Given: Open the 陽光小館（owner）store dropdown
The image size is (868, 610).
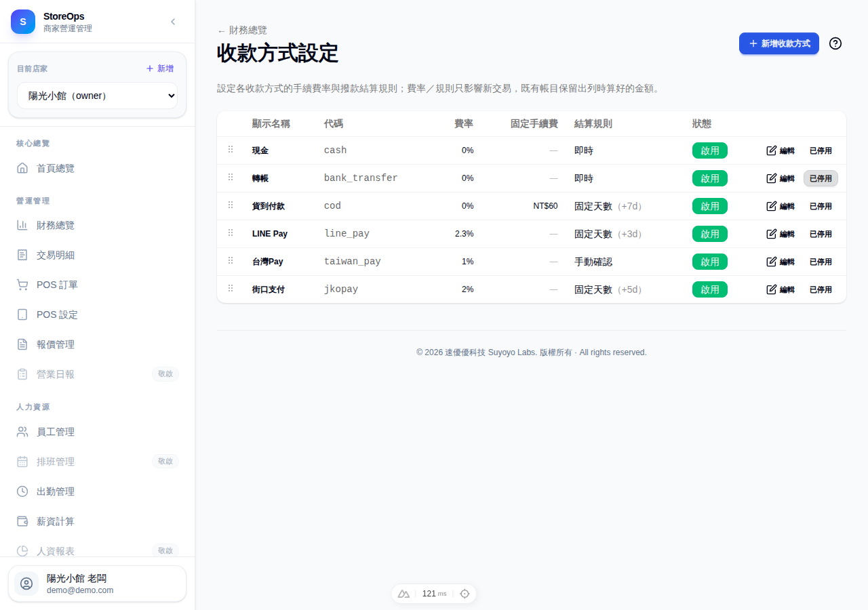Looking at the screenshot, I should (x=97, y=96).
